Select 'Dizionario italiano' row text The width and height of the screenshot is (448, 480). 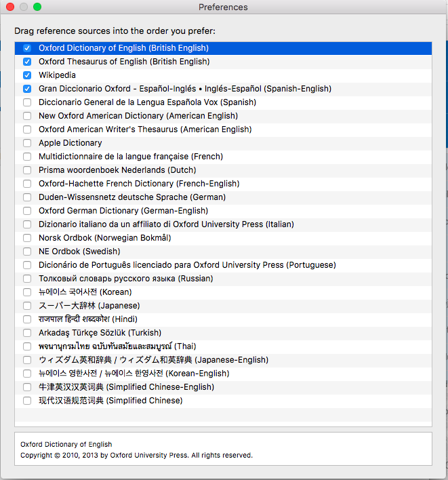click(166, 224)
